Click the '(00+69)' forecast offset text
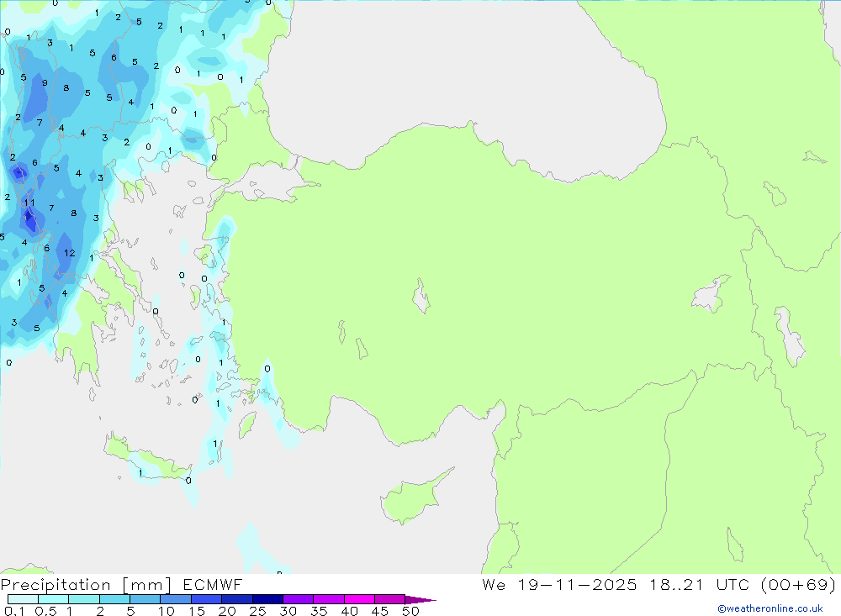Image resolution: width=841 pixels, height=616 pixels. pyautogui.click(x=799, y=585)
